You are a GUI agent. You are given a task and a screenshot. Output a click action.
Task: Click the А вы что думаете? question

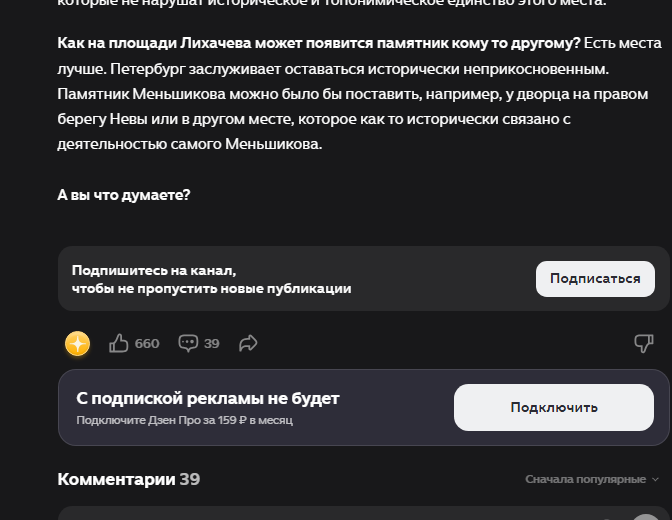pos(124,195)
